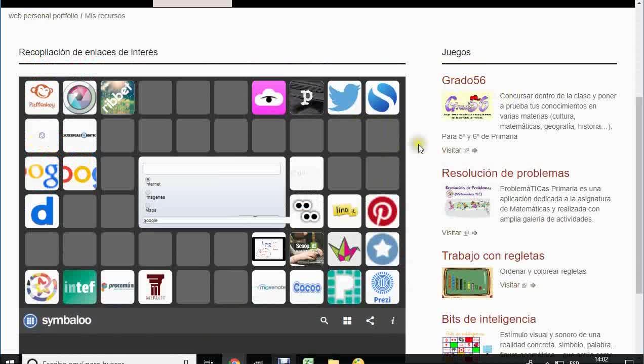Viewport: 644px width, 364px height.
Task: Open the green pixel P tile
Action: click(344, 287)
